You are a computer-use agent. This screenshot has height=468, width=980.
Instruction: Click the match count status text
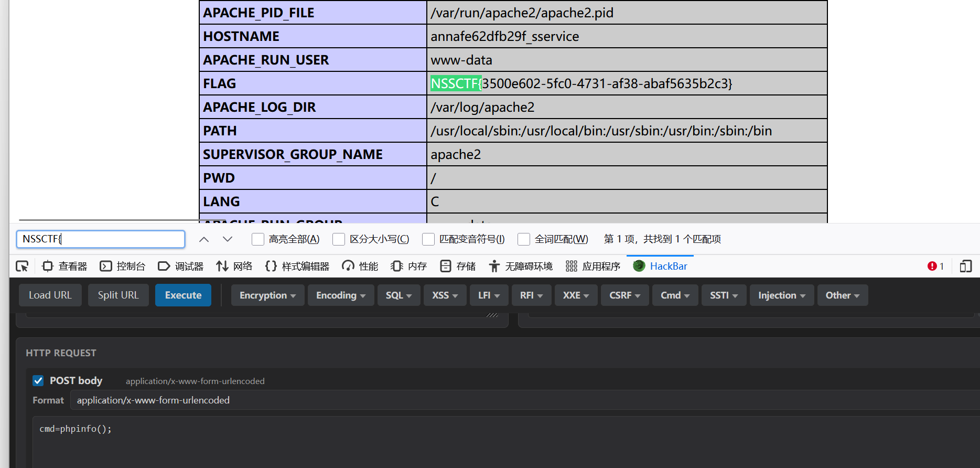pyautogui.click(x=662, y=239)
